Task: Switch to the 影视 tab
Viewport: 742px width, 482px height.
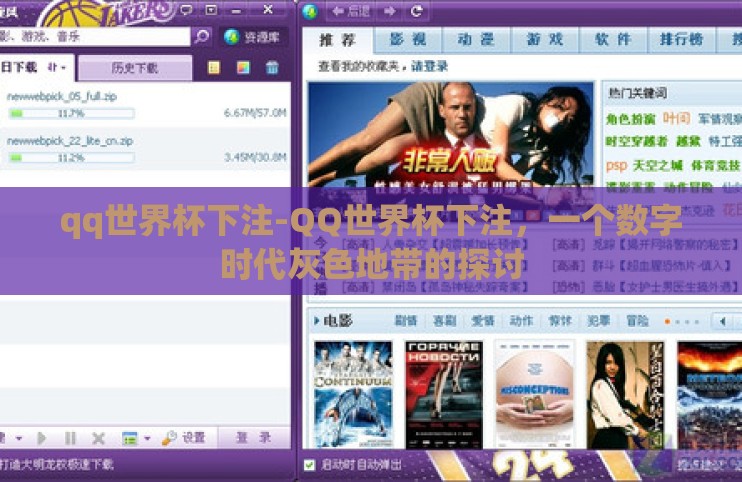Action: 408,40
